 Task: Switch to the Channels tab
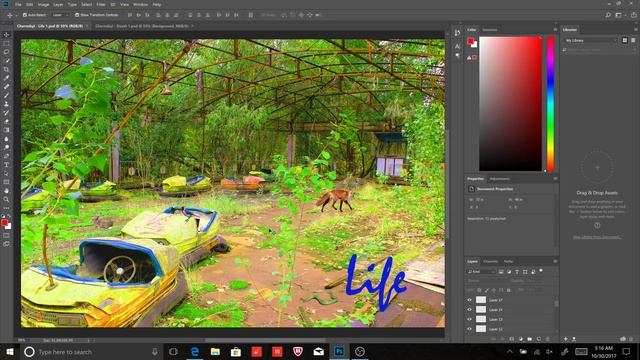click(x=491, y=261)
